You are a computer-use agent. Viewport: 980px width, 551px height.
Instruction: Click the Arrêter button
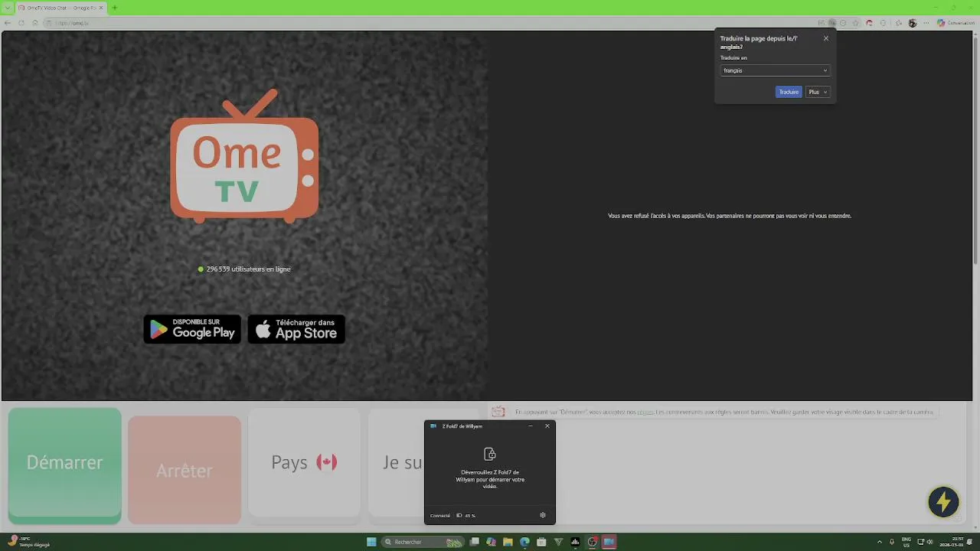coord(185,470)
